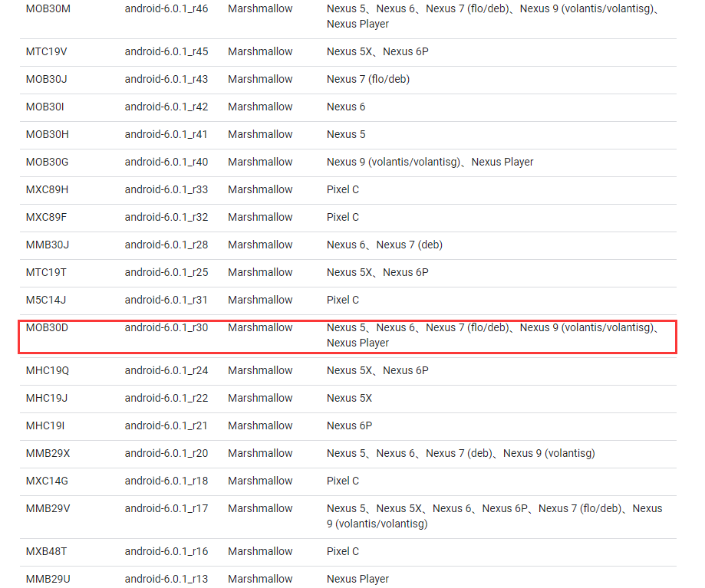Image resolution: width=705 pixels, height=588 pixels.
Task: Select tag android-6.0.1_r17
Action: pos(166,509)
